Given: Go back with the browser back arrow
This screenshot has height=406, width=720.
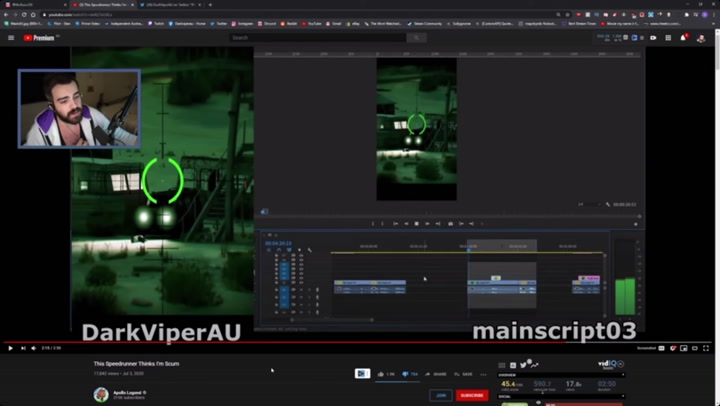Looking at the screenshot, I should [6, 15].
